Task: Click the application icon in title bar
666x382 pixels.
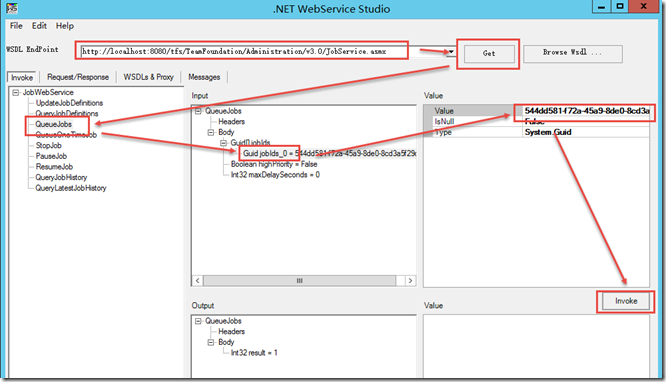Action: [x=12, y=8]
